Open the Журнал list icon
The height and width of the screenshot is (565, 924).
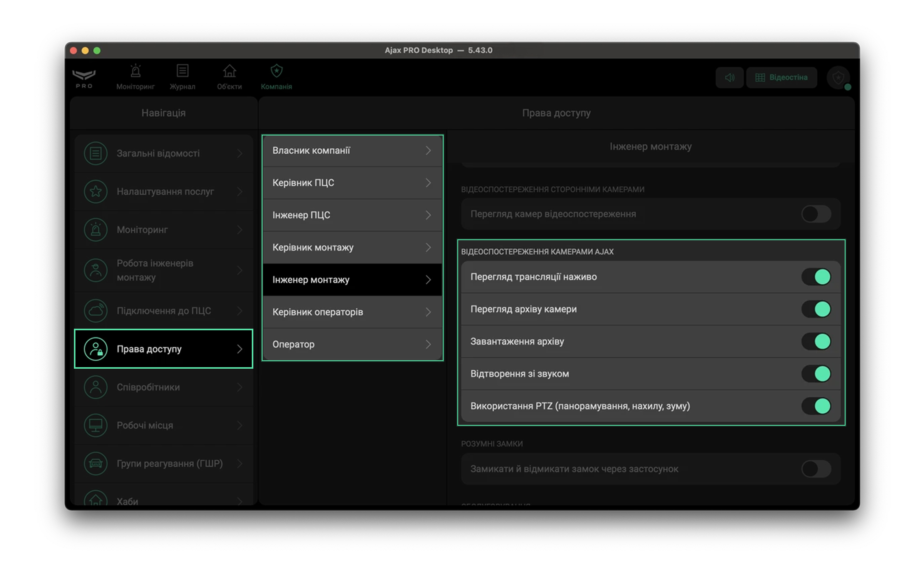[182, 71]
